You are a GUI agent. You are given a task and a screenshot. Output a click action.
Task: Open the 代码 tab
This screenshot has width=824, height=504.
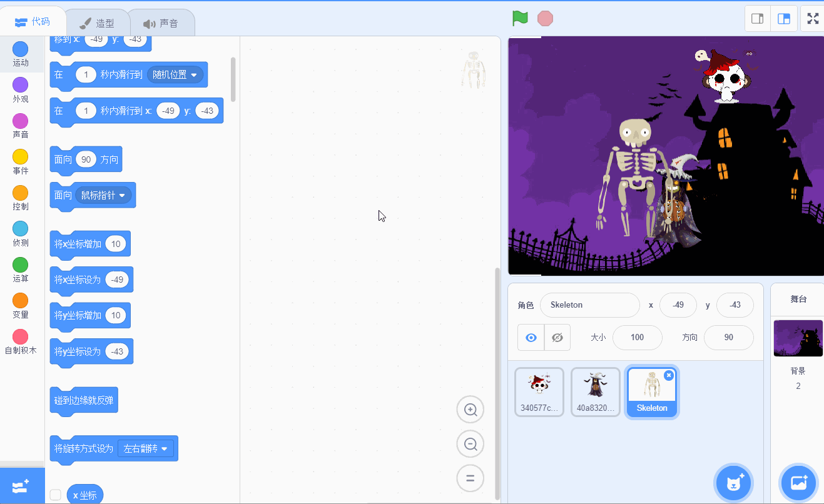click(33, 22)
